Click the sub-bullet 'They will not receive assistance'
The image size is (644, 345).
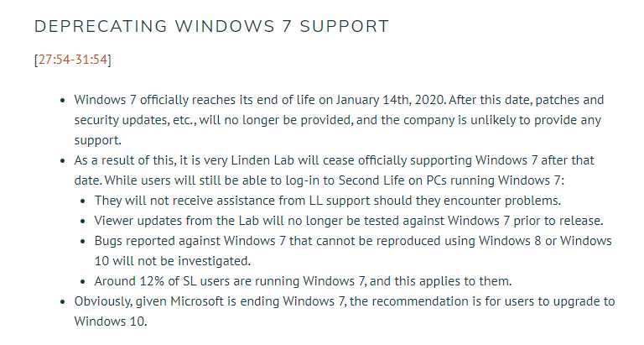(x=327, y=201)
